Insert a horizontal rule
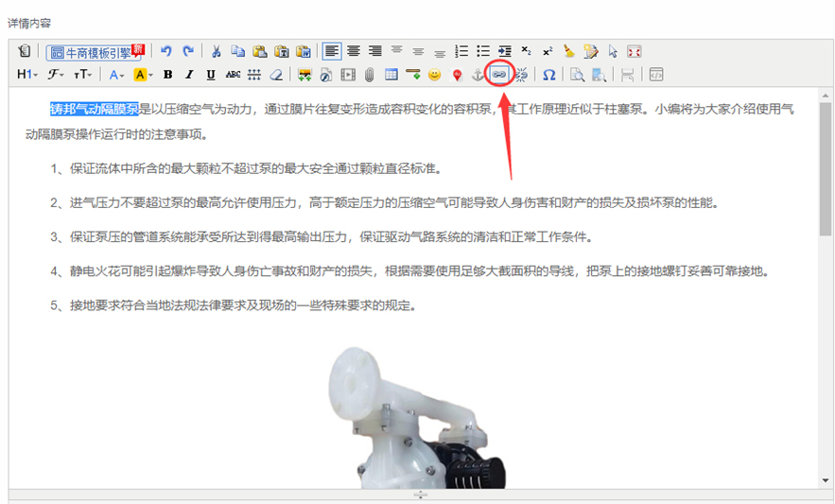The height and width of the screenshot is (504, 835). click(412, 75)
